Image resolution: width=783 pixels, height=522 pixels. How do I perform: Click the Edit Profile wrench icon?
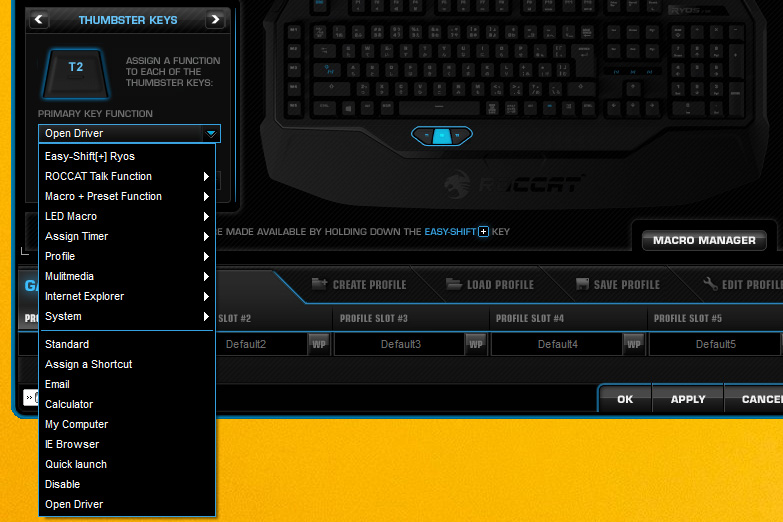(x=710, y=284)
